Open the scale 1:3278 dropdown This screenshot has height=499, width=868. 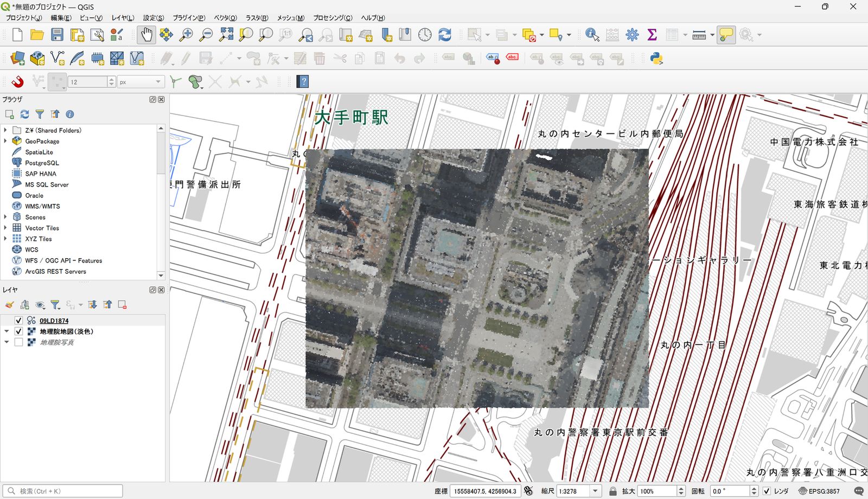coord(595,491)
